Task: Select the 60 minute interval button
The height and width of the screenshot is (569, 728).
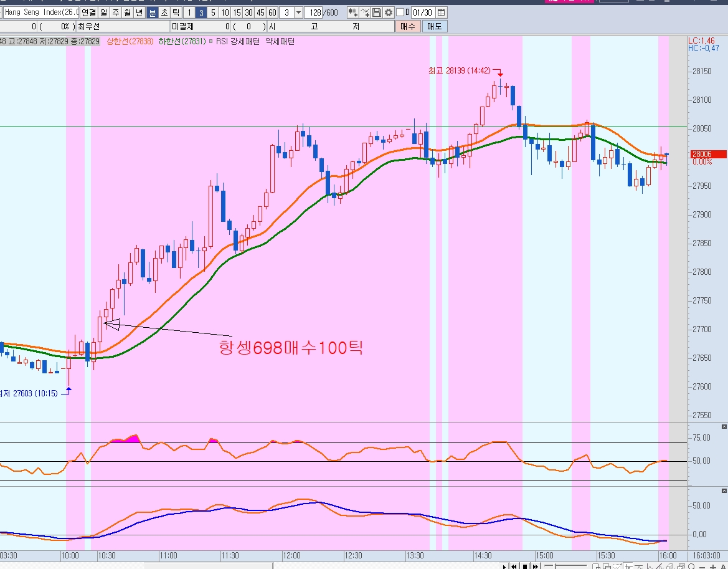Action: [x=272, y=12]
